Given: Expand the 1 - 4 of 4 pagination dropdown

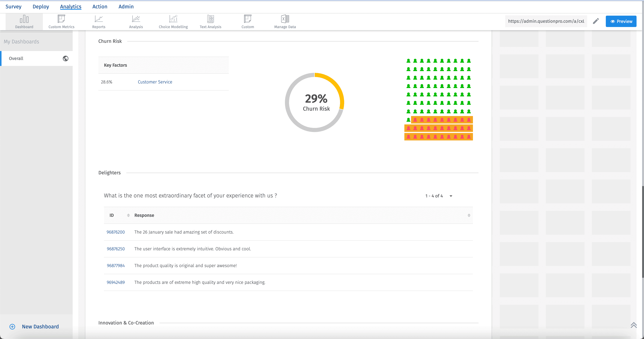Looking at the screenshot, I should click(x=451, y=196).
